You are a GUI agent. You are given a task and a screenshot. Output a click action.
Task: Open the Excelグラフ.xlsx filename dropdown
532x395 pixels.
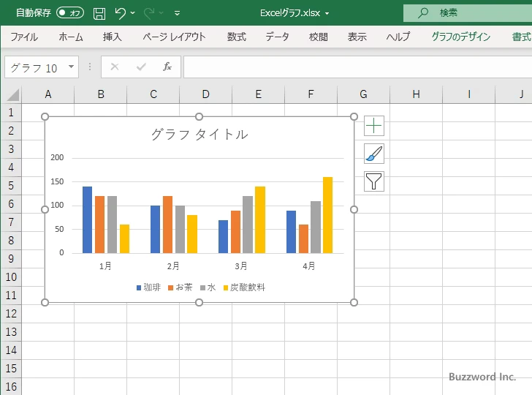pyautogui.click(x=327, y=14)
